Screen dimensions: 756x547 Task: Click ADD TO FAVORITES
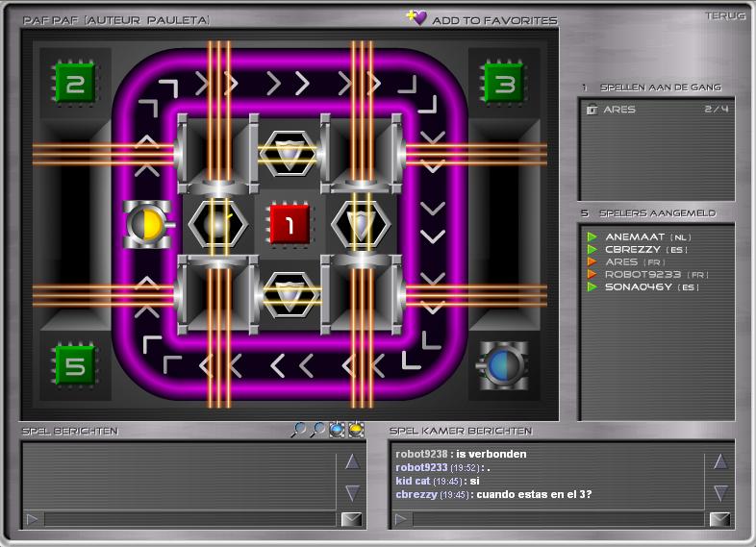[x=494, y=21]
